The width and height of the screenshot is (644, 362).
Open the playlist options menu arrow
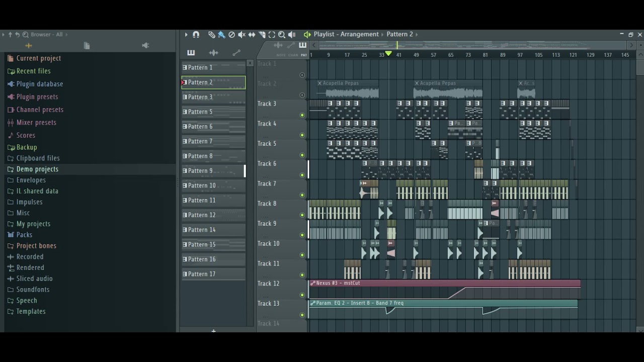coord(186,34)
